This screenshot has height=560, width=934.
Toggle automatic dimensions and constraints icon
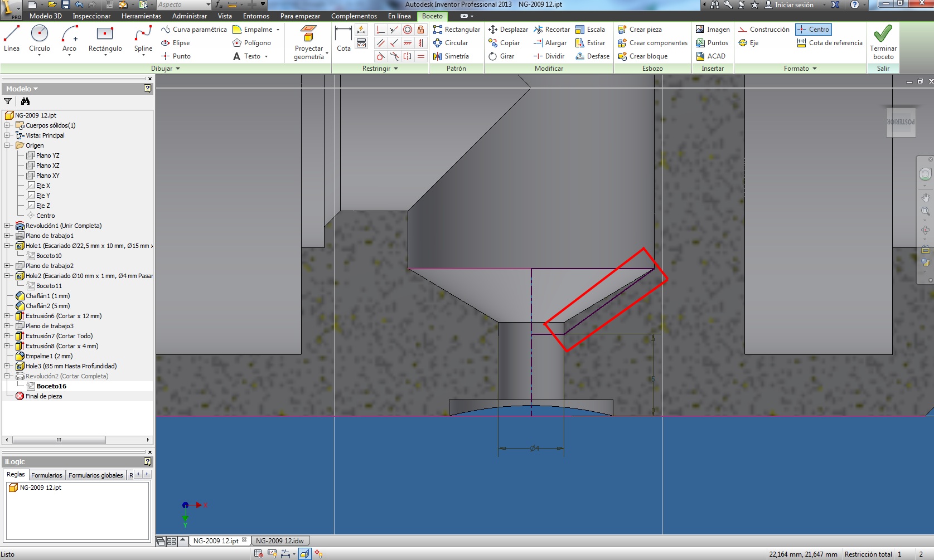(361, 30)
